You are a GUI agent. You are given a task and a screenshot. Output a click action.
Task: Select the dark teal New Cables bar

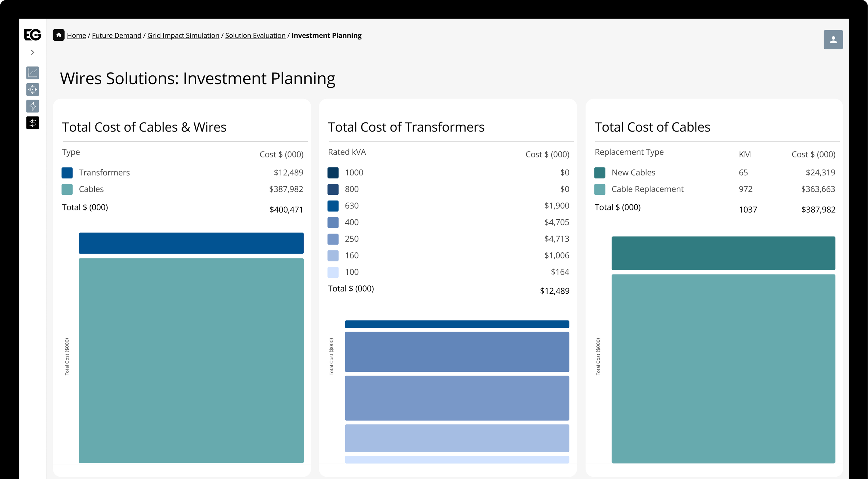(723, 253)
